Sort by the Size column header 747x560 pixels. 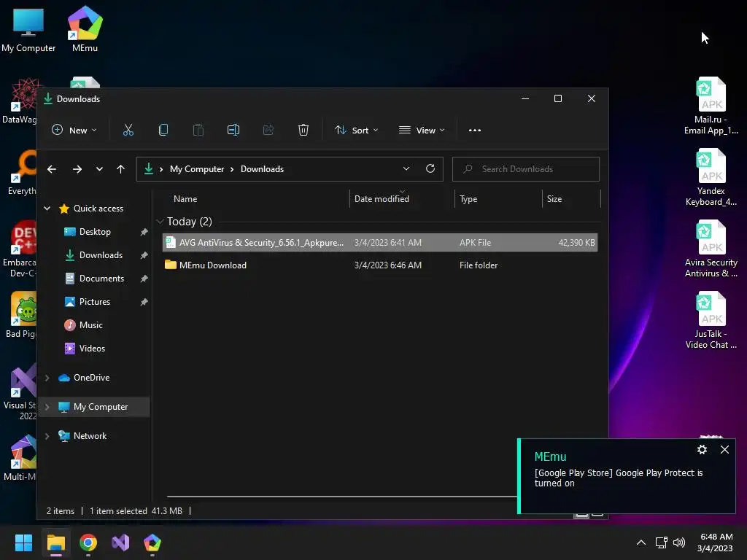tap(554, 199)
